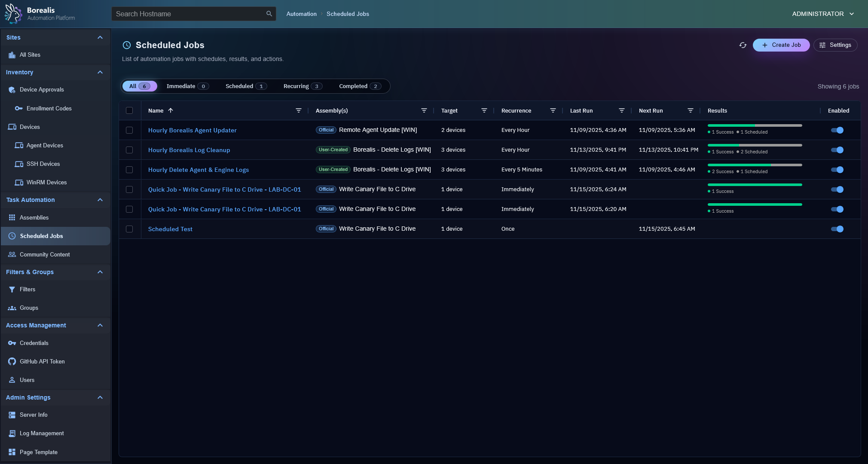
Task: Disable the Scheduled Test job toggle
Action: click(837, 229)
